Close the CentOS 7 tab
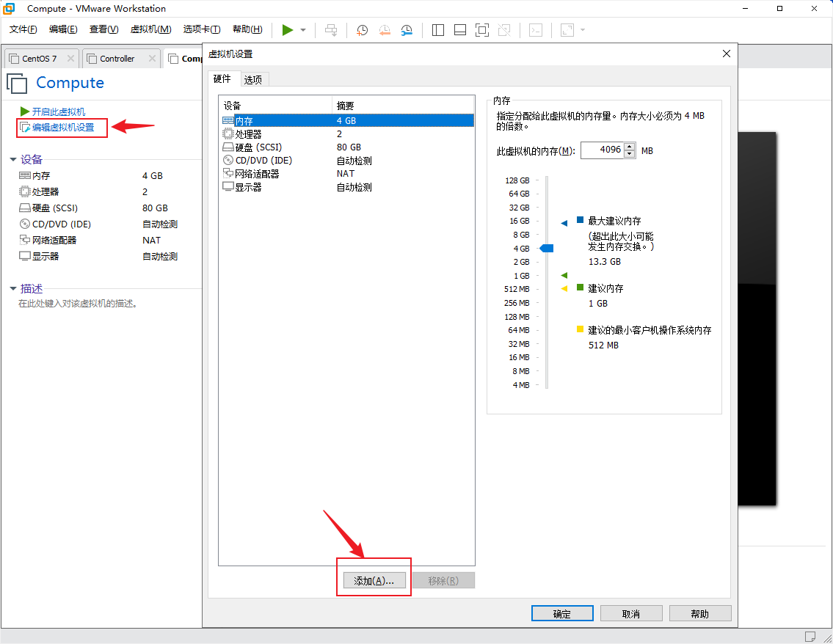This screenshot has width=833, height=644. point(70,59)
